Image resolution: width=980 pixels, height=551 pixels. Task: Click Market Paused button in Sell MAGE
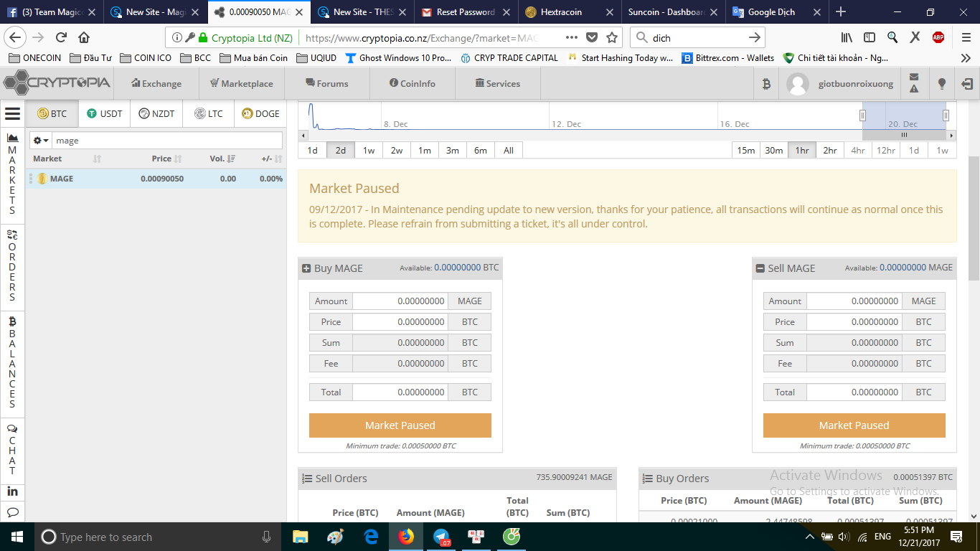854,425
